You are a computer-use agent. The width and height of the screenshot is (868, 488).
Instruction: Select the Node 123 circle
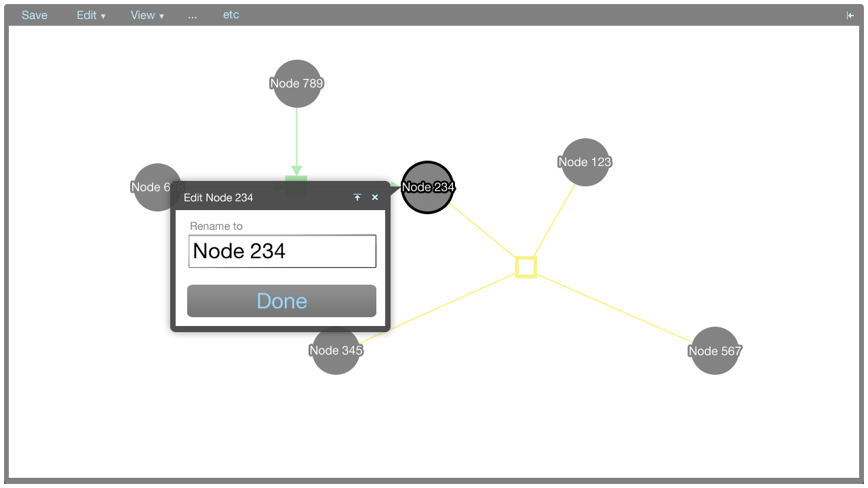(585, 162)
